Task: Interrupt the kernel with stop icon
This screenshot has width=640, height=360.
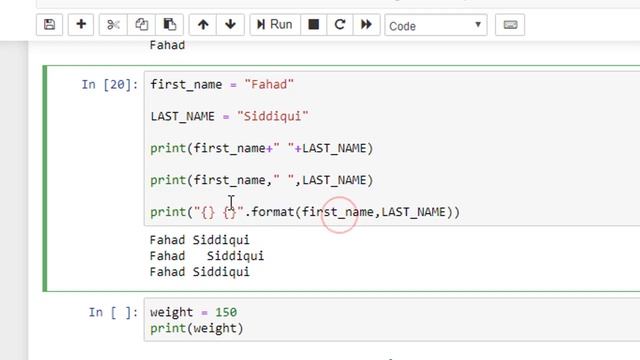Action: click(313, 25)
